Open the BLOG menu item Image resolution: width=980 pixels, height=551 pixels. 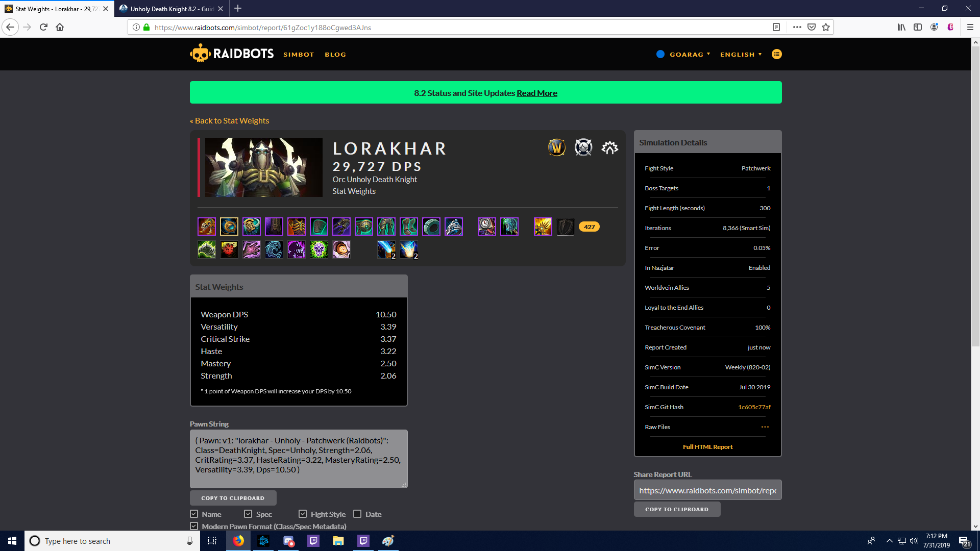(x=335, y=54)
